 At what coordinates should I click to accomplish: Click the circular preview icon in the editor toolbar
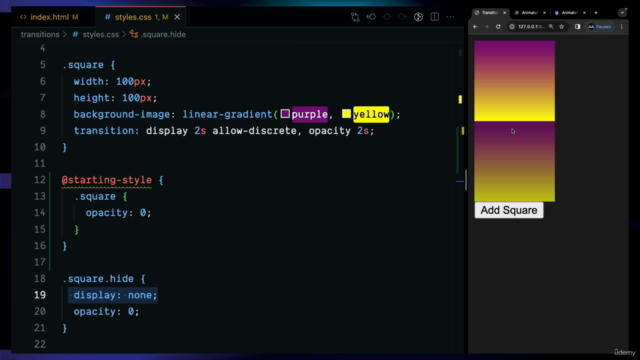coord(418,17)
